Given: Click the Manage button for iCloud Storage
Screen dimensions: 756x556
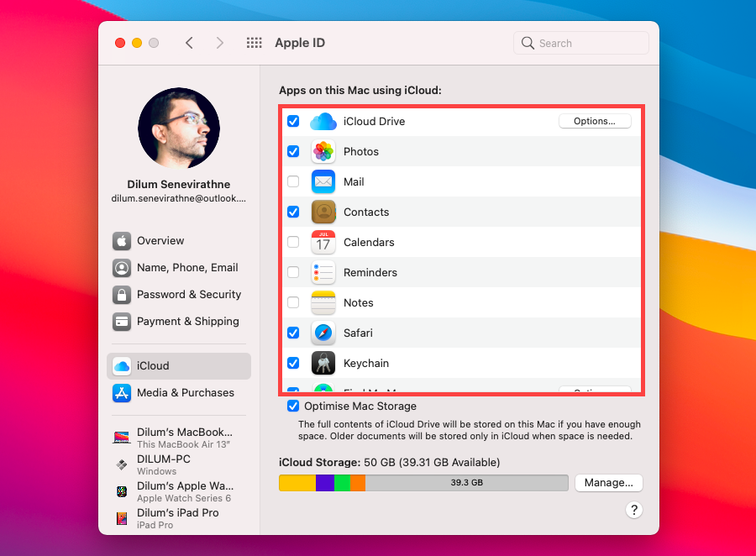Looking at the screenshot, I should pos(608,482).
